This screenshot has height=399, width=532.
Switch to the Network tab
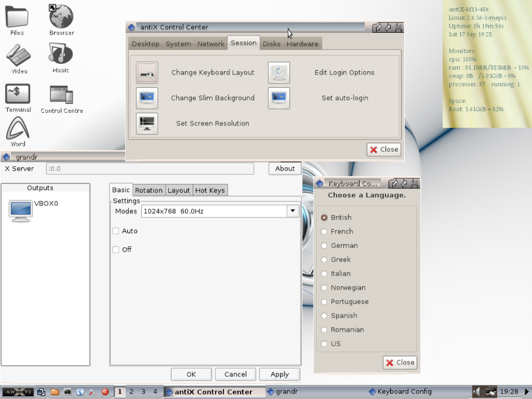point(211,44)
